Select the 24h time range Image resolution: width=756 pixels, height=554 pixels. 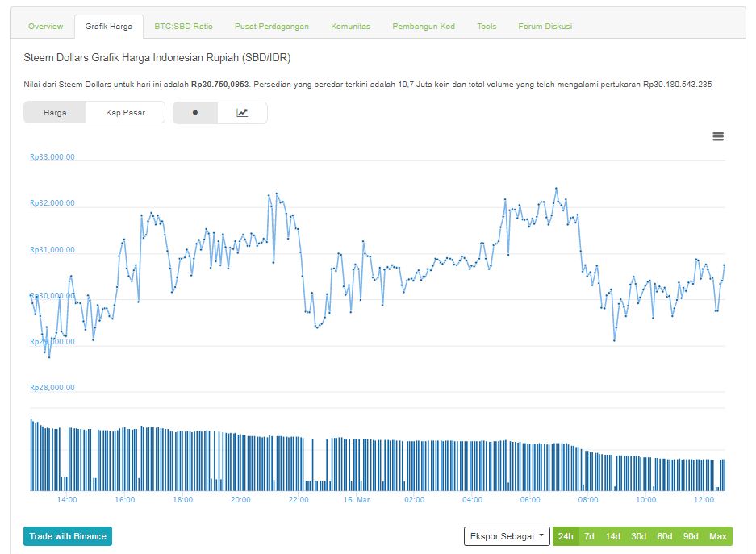click(x=566, y=536)
